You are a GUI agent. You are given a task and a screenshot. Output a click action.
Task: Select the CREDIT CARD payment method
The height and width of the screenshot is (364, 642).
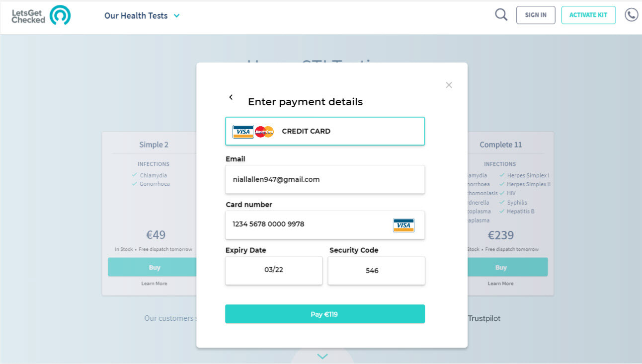pos(325,131)
